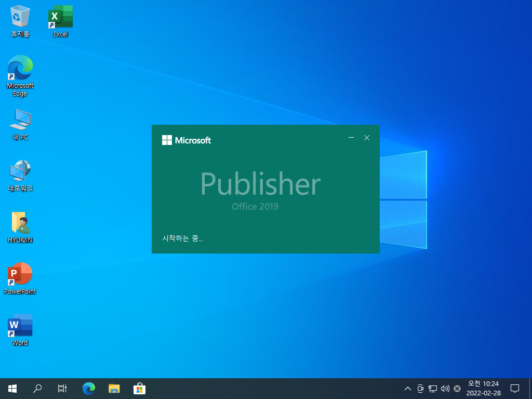
Task: Click the Show Desktop sliver
Action: coord(530,389)
